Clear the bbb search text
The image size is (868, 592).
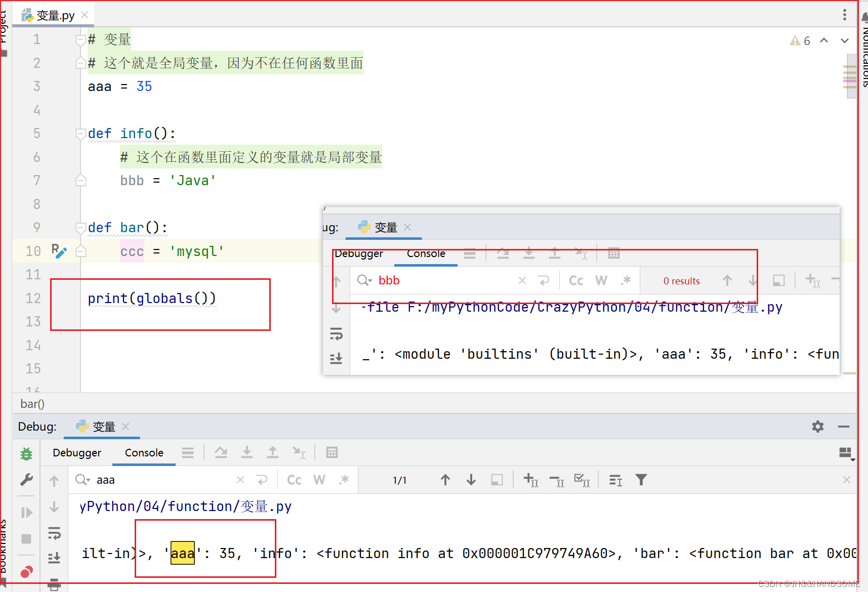click(522, 280)
